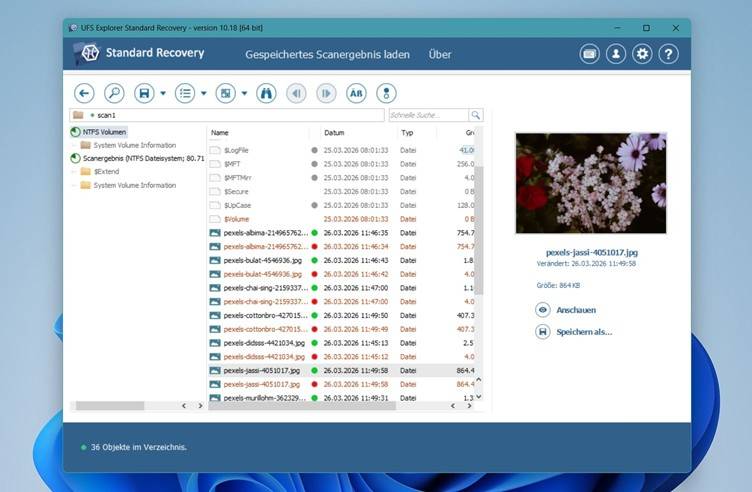This screenshot has height=492, width=752.
Task: Open dropdown arrow beside the view mode icon
Action: tap(244, 94)
